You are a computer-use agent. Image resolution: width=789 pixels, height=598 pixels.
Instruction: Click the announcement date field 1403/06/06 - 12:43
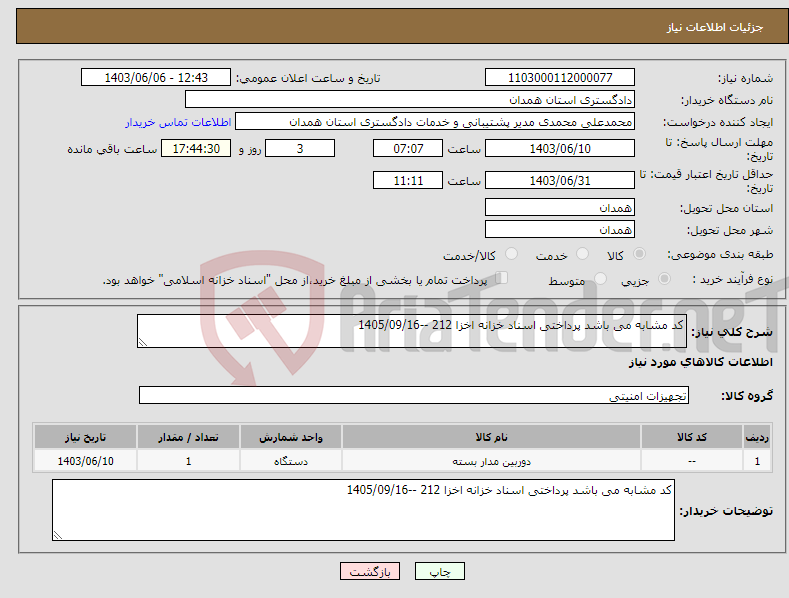coord(155,78)
